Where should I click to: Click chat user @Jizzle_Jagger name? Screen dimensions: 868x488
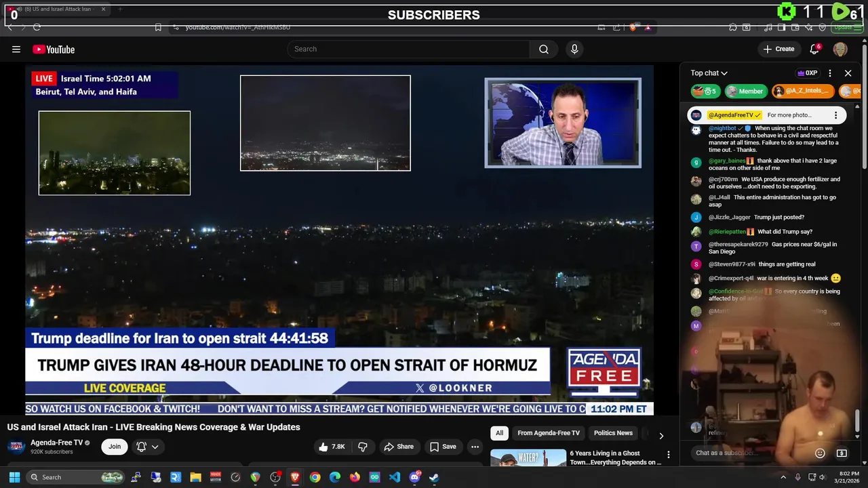pos(730,217)
